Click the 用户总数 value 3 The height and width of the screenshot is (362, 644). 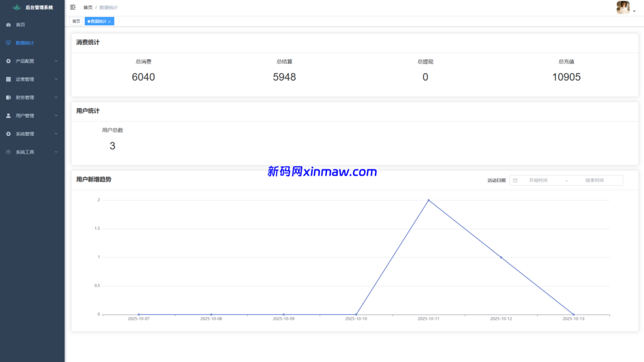[x=113, y=145]
